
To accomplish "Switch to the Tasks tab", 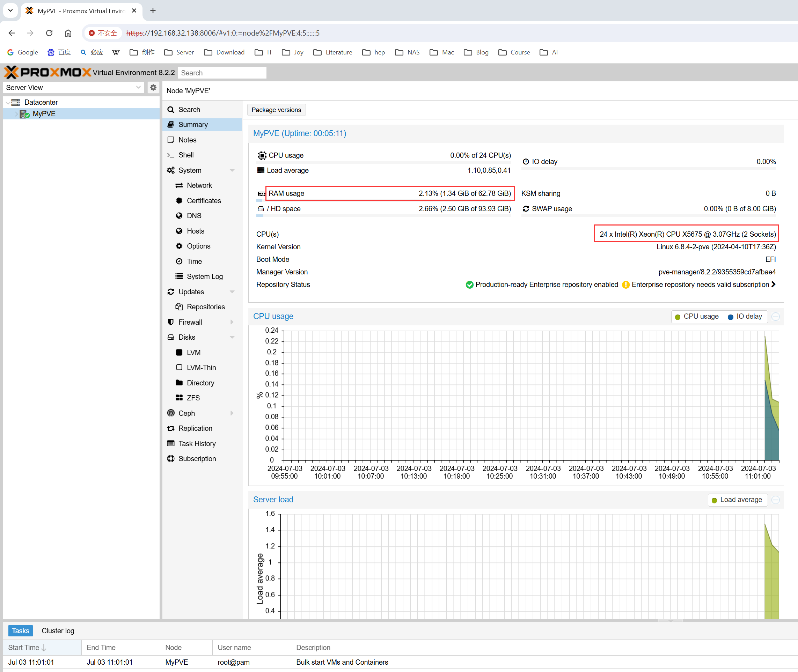I will (x=21, y=631).
